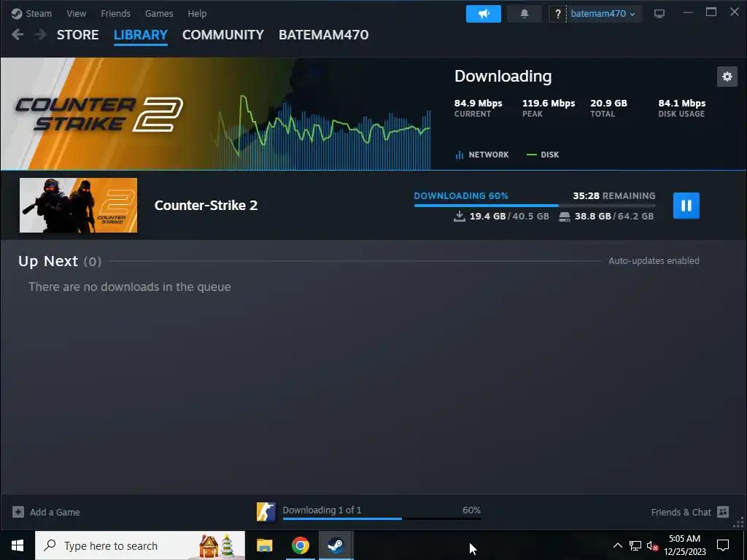Click the network tray icon
The image size is (747, 560).
(x=635, y=545)
